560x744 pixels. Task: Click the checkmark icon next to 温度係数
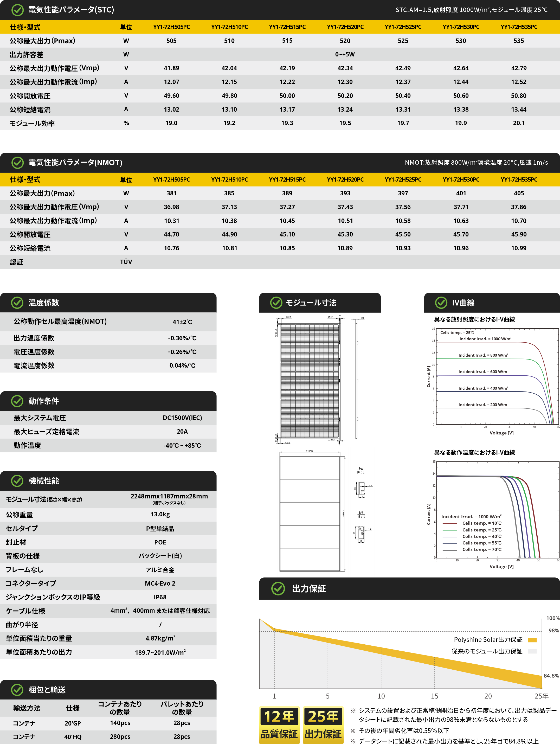[17, 303]
